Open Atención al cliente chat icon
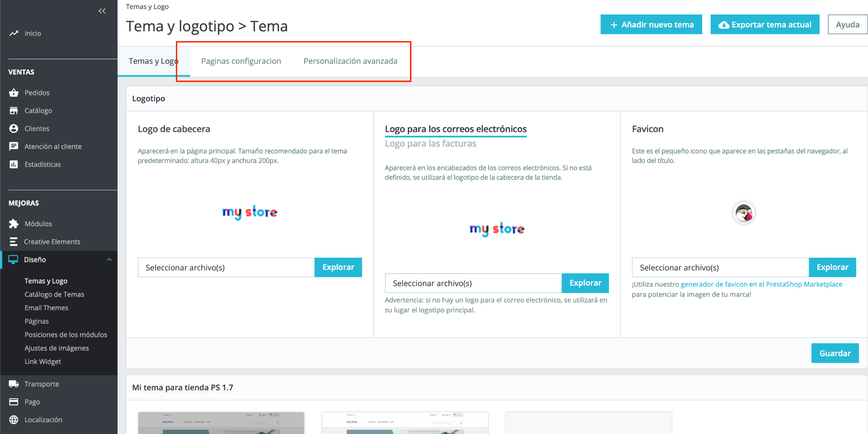 click(14, 146)
